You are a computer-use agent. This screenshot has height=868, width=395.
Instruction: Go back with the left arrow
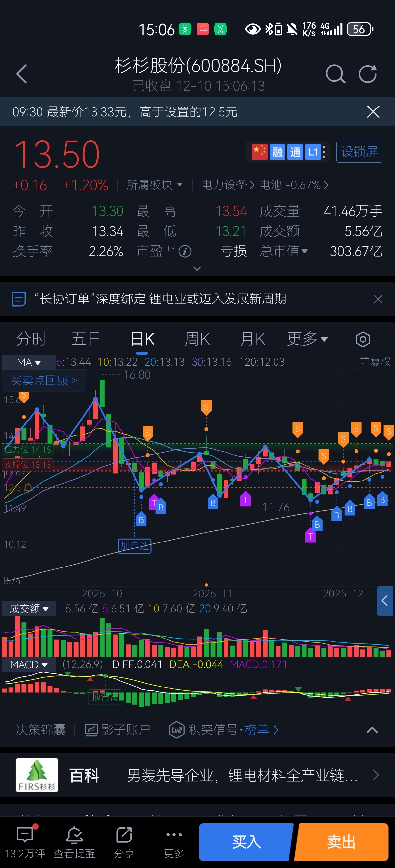pyautogui.click(x=22, y=74)
